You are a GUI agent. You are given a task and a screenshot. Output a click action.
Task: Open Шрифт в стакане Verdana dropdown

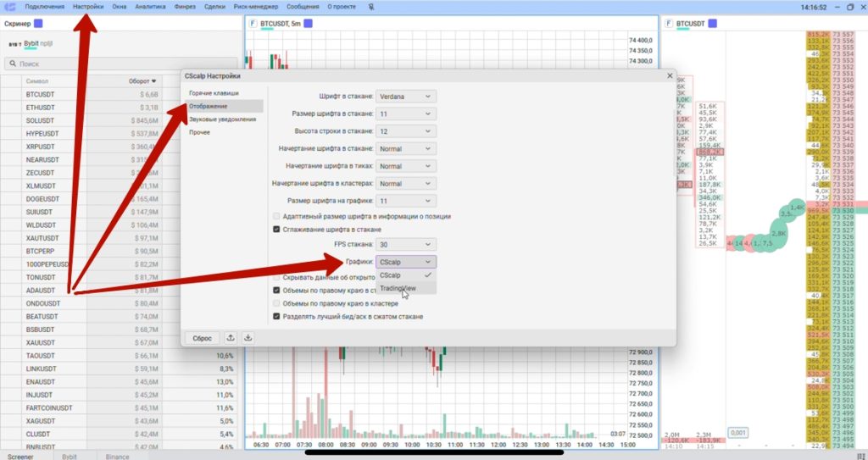[x=406, y=97]
